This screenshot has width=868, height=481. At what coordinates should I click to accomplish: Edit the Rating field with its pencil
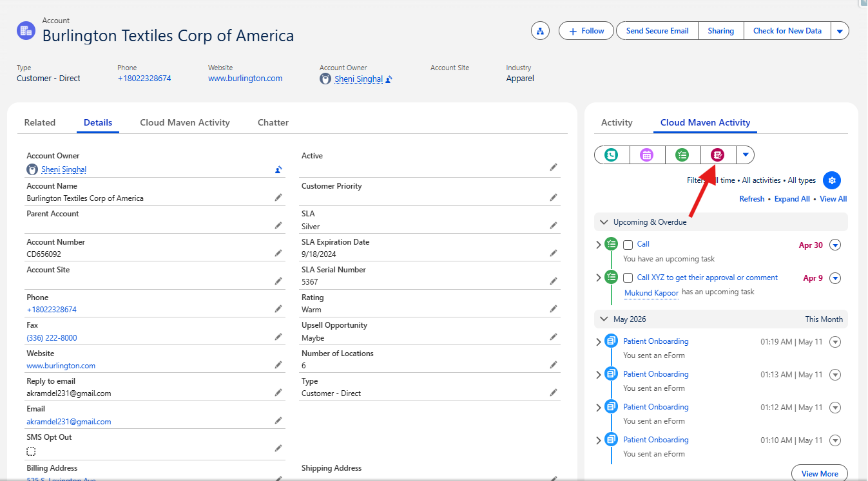click(x=554, y=309)
